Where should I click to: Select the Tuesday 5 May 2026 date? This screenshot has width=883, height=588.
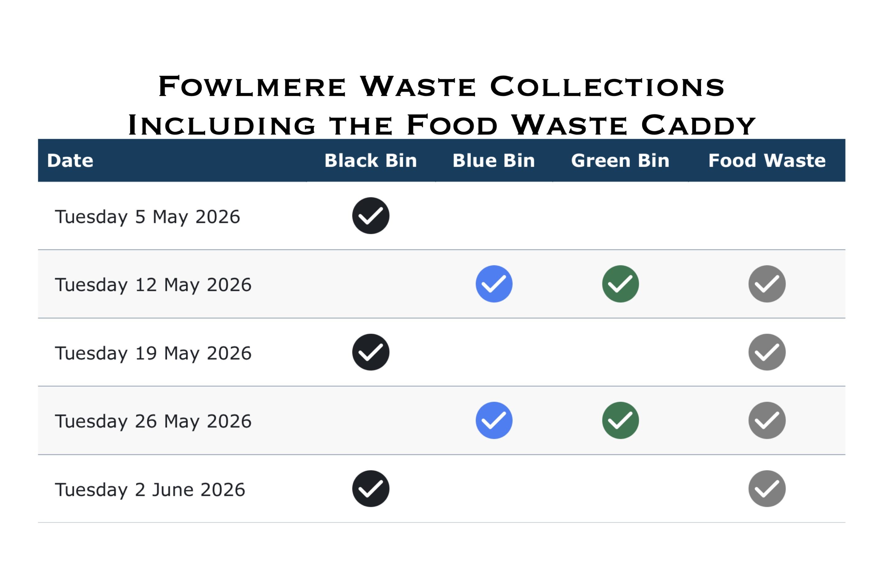[x=147, y=217]
